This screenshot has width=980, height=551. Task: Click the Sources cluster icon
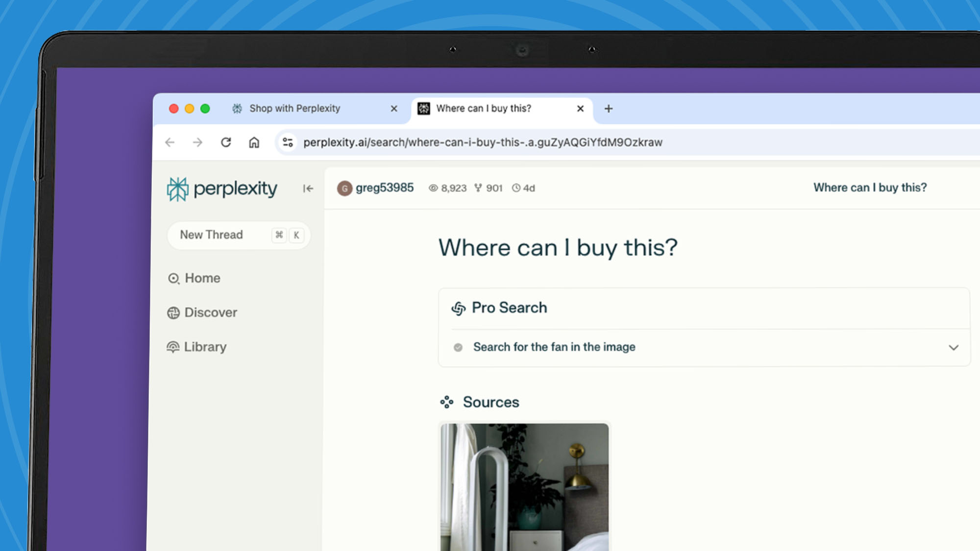[x=446, y=402]
